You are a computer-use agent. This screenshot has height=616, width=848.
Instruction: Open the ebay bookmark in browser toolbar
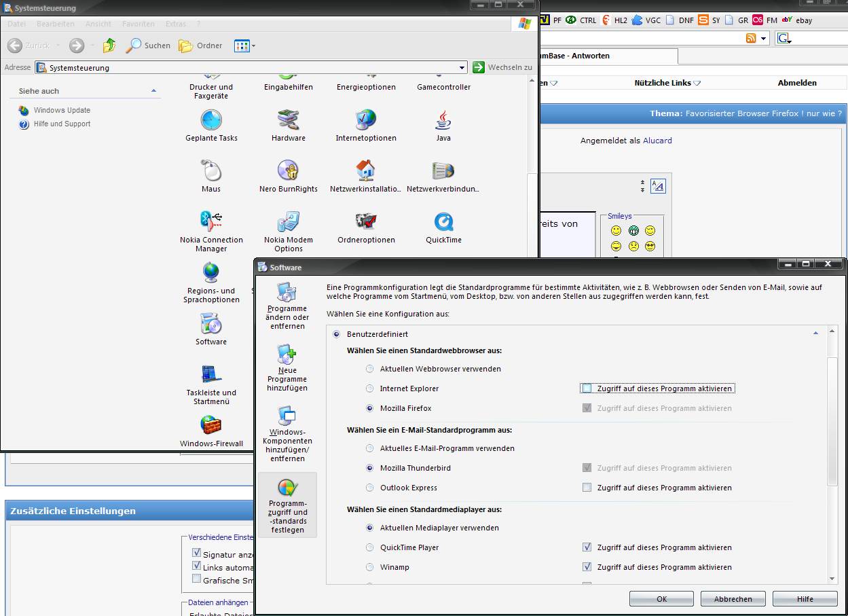pyautogui.click(x=797, y=20)
